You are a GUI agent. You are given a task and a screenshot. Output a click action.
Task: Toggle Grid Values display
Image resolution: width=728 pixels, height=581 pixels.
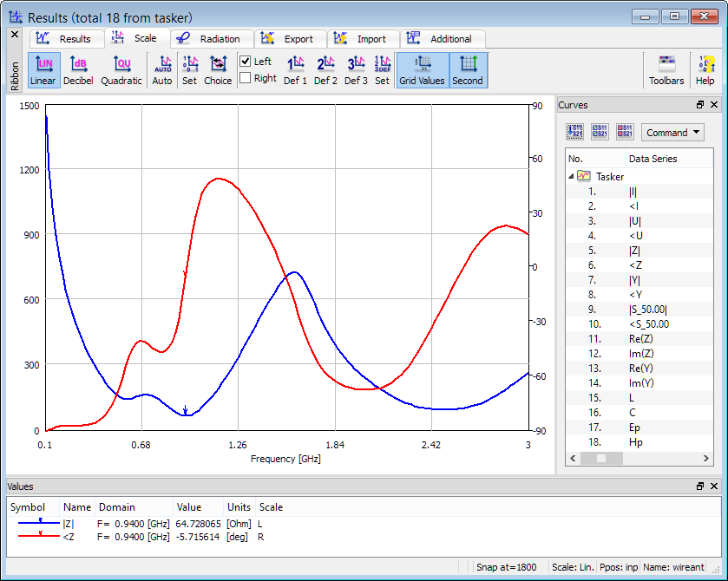point(422,70)
